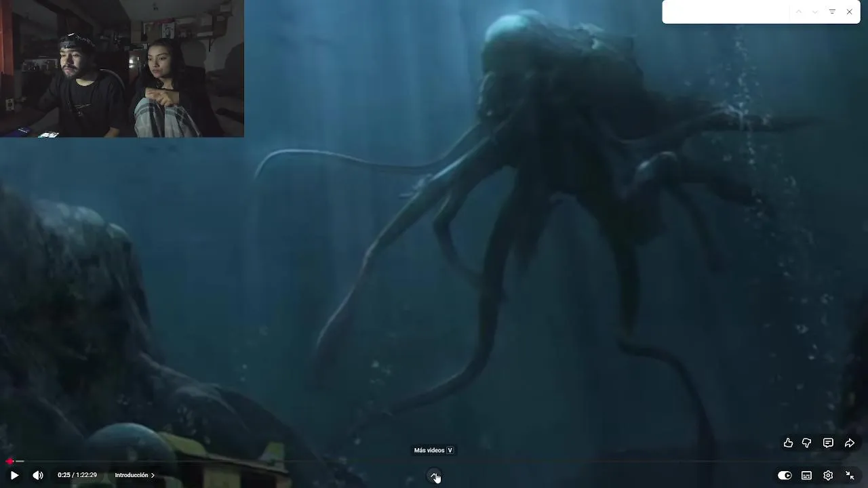The height and width of the screenshot is (488, 868).
Task: Dislike the video with thumbs down
Action: pos(807,443)
